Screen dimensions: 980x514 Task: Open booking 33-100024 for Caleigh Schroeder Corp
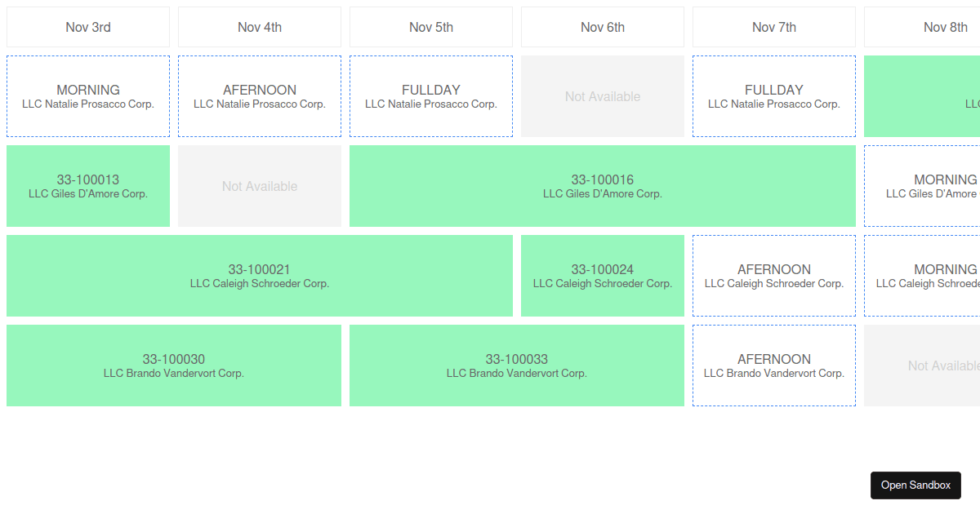[x=602, y=275]
